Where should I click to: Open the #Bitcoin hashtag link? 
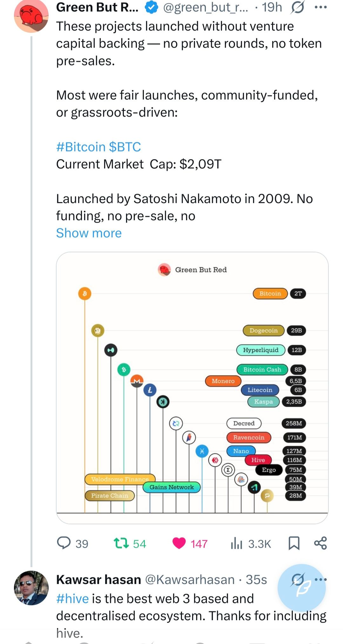point(81,147)
